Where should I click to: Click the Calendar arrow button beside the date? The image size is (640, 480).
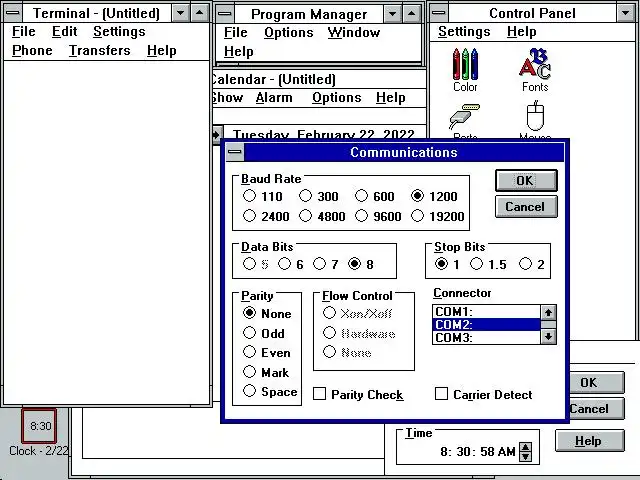pos(217,135)
